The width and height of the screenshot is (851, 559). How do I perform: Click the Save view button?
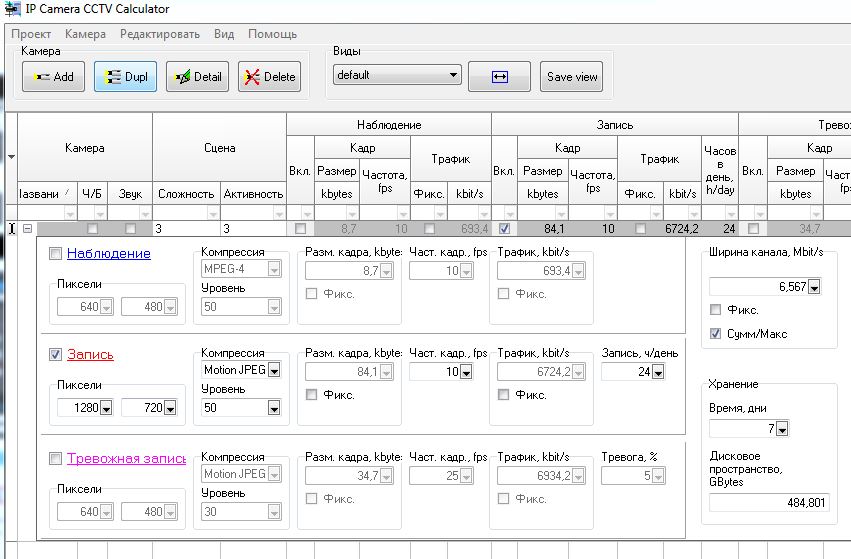tap(572, 77)
